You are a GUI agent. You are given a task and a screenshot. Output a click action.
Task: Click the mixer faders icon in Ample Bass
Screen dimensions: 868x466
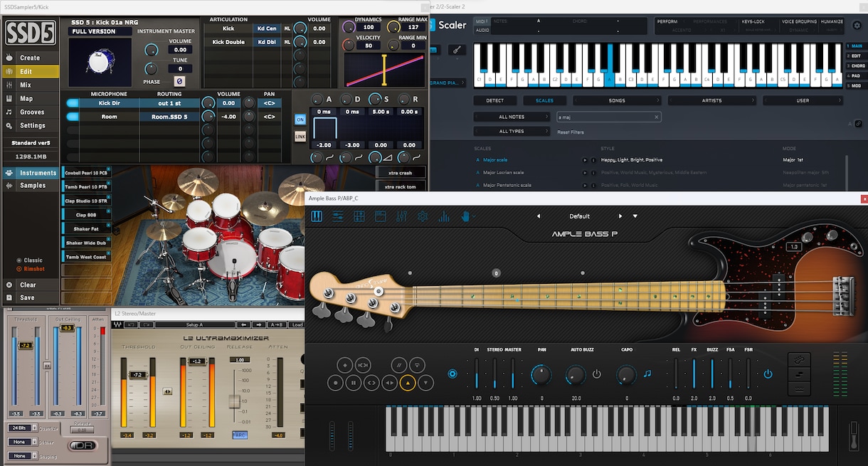(401, 216)
